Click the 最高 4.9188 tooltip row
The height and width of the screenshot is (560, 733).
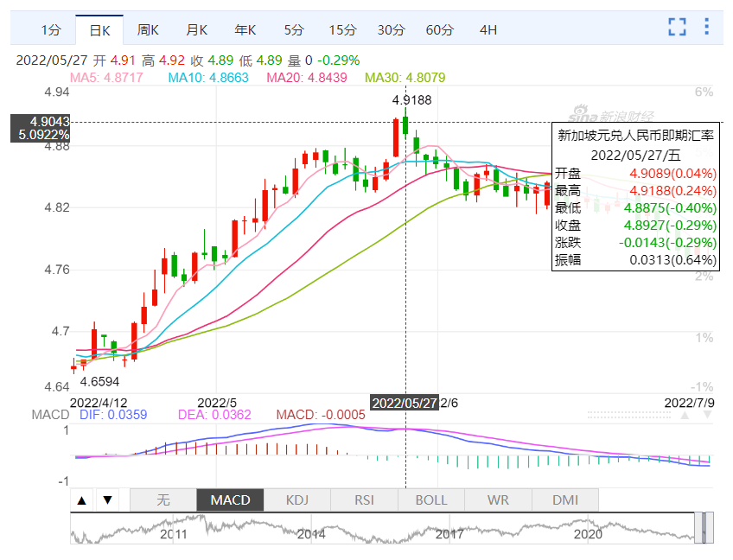point(636,191)
